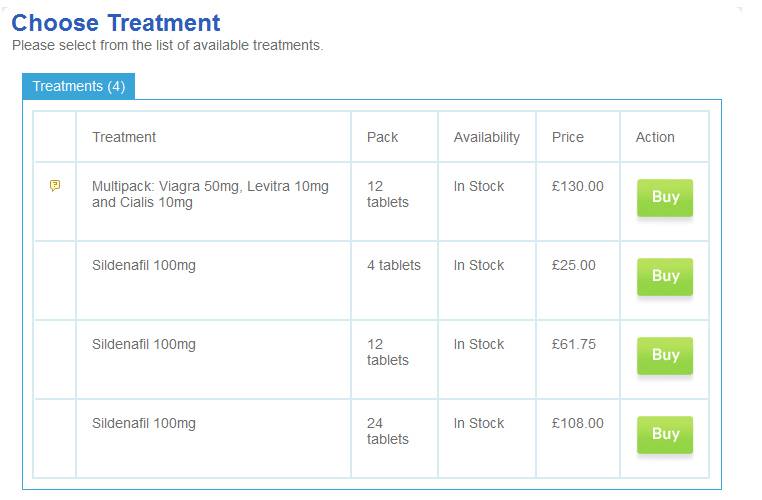Click the £130.00 price cell
The height and width of the screenshot is (500, 762).
point(577,186)
